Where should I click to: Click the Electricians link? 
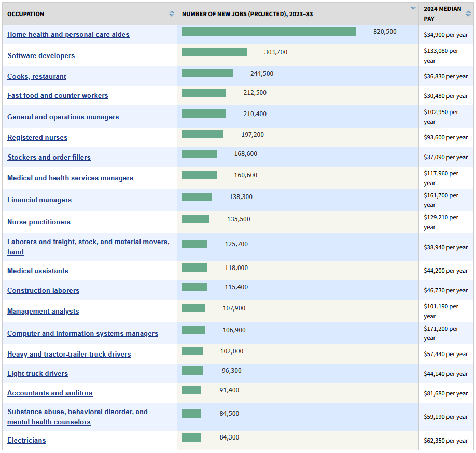pos(26,441)
